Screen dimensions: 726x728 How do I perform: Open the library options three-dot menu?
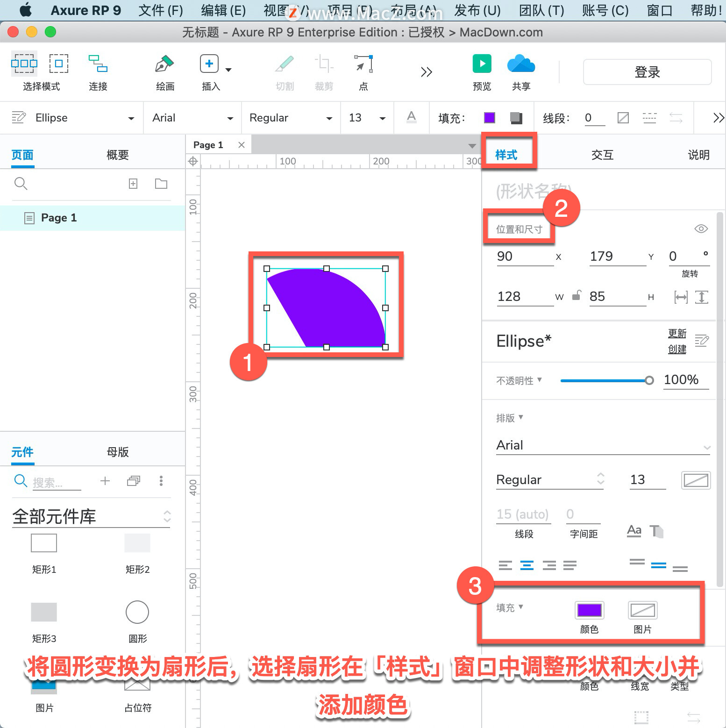tap(161, 481)
